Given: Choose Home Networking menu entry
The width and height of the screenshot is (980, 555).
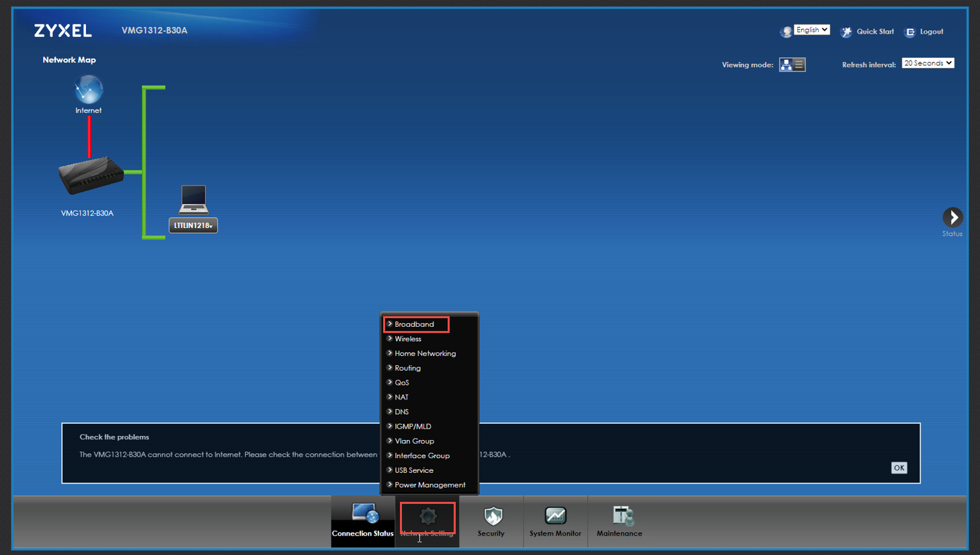Looking at the screenshot, I should [425, 353].
